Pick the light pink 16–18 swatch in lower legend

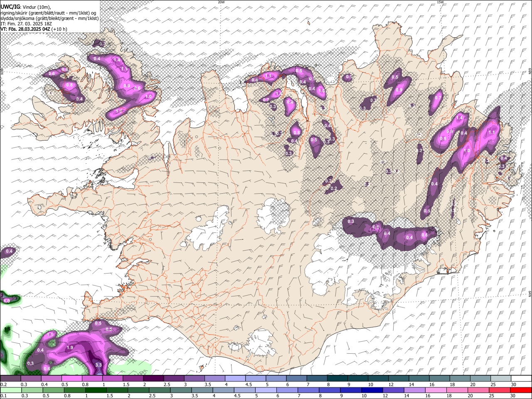point(436,390)
